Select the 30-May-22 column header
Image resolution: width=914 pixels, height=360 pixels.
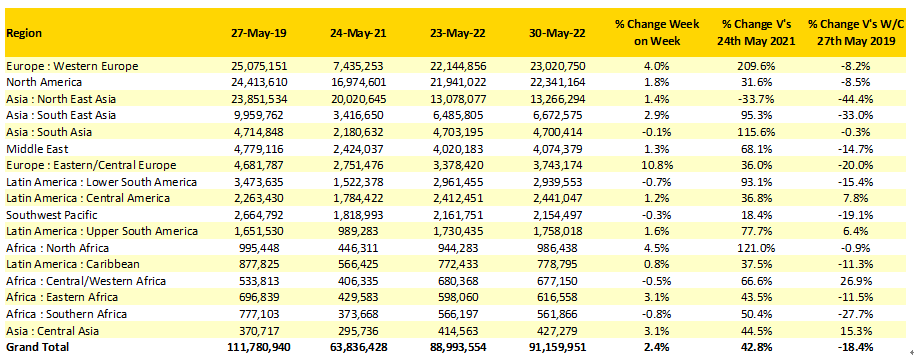click(554, 33)
